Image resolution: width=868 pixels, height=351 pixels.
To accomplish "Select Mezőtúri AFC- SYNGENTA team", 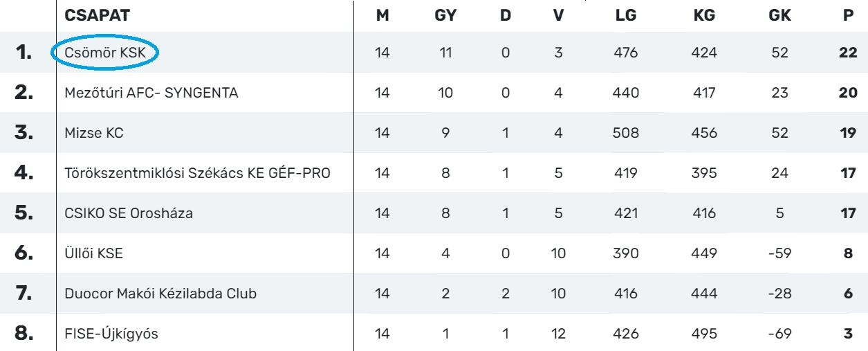I will [x=151, y=93].
